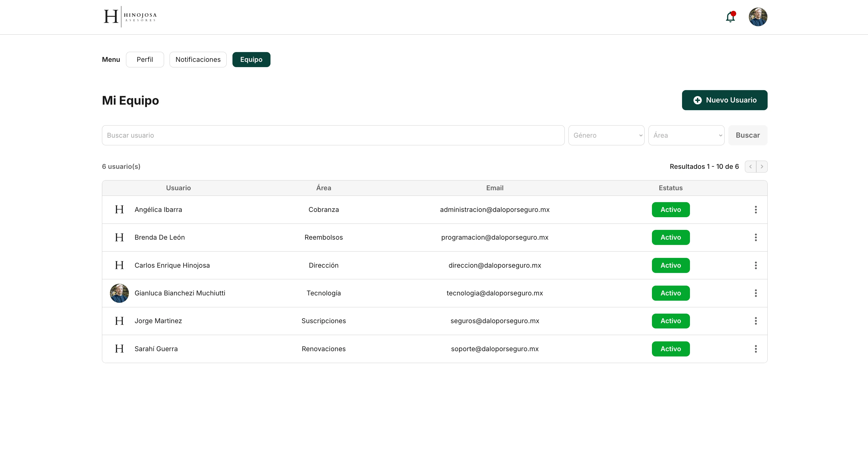Viewport: 868px width, 455px height.
Task: Open options menu for Carlos Enrique Hinojosa
Action: (755, 265)
